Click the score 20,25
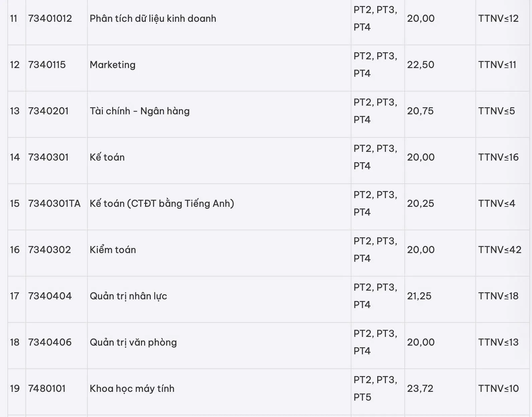The width and height of the screenshot is (532, 417). point(420,203)
